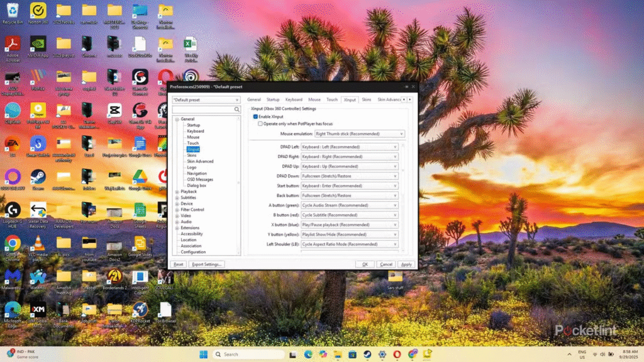This screenshot has height=362, width=644.
Task: Expand the Playback tree node
Action: pyautogui.click(x=177, y=191)
